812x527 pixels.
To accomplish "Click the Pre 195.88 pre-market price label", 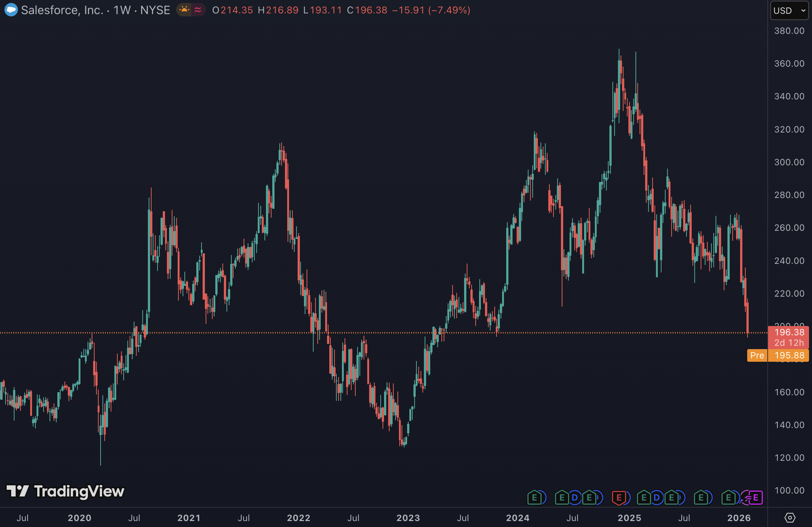I will coord(778,355).
